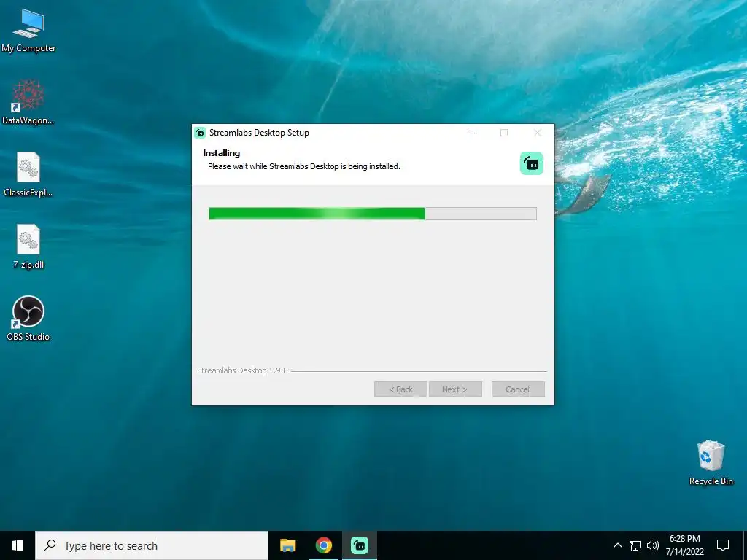Viewport: 747px width, 560px height.
Task: Click the green installation progress bar
Action: click(x=373, y=214)
